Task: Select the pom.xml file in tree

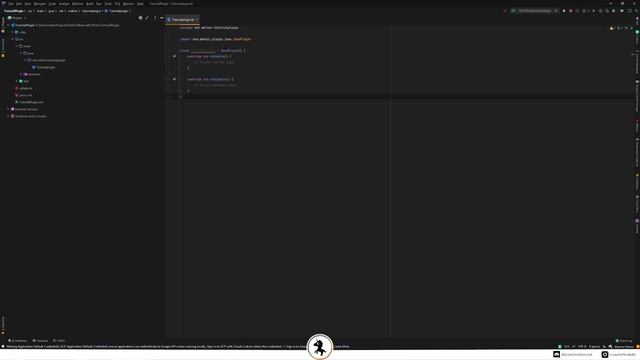Action: [x=24, y=95]
